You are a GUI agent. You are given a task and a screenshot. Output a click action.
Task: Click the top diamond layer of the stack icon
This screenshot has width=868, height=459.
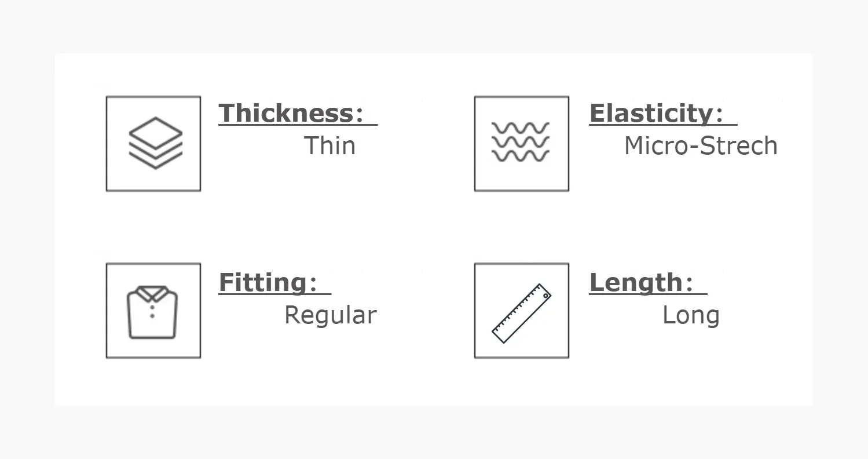(155, 133)
